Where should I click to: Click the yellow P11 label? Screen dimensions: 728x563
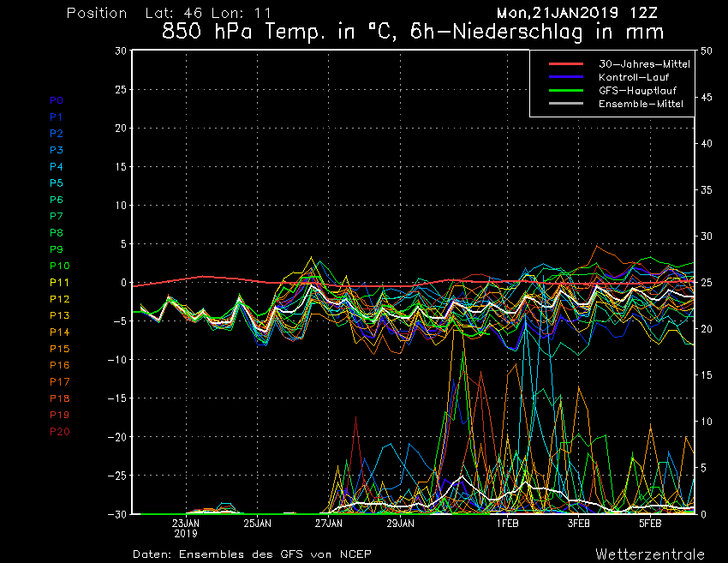click(x=59, y=283)
